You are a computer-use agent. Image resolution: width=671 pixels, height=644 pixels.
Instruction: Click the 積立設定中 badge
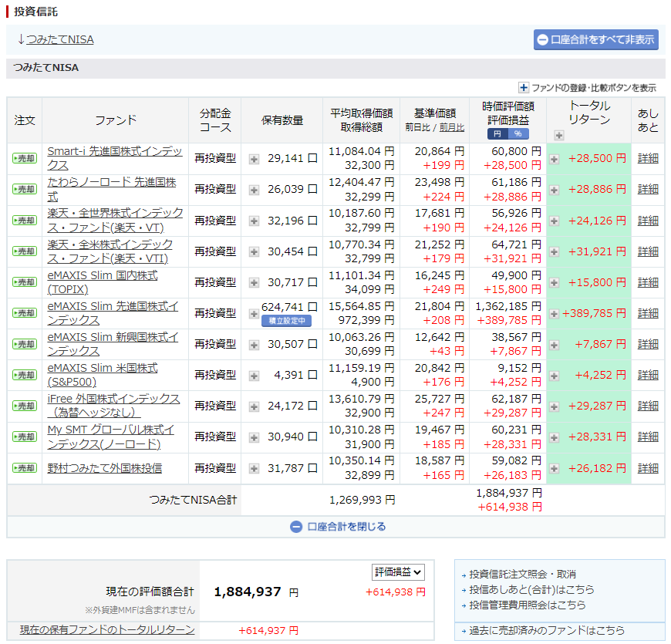pyautogui.click(x=287, y=321)
